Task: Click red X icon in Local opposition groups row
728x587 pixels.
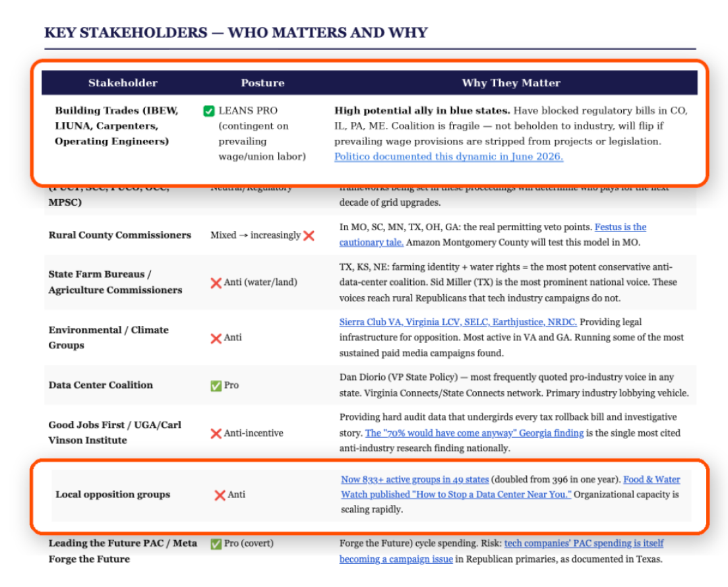Action: 220,495
